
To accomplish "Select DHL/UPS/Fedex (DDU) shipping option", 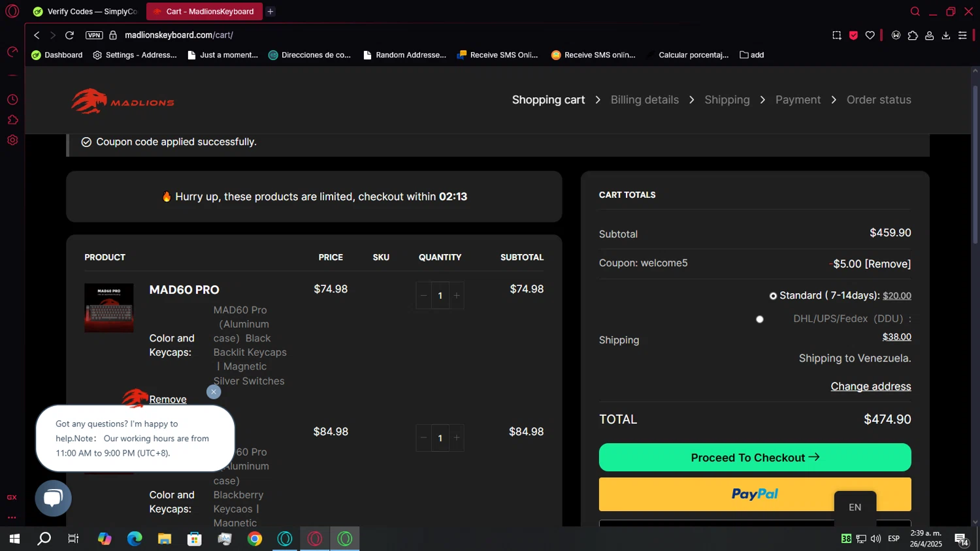I will pos(760,319).
